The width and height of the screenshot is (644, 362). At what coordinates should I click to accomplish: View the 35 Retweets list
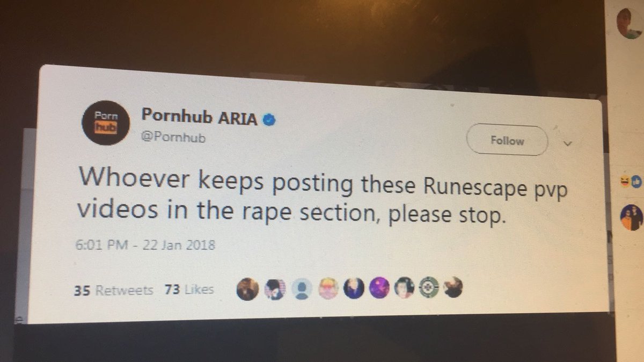click(113, 291)
